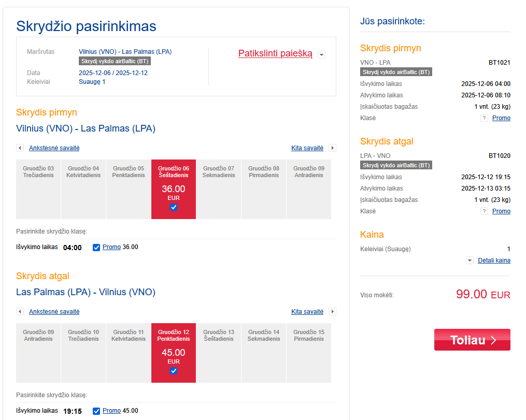Open the Detali kaina price breakdown link
The width and height of the screenshot is (526, 420).
(x=494, y=260)
